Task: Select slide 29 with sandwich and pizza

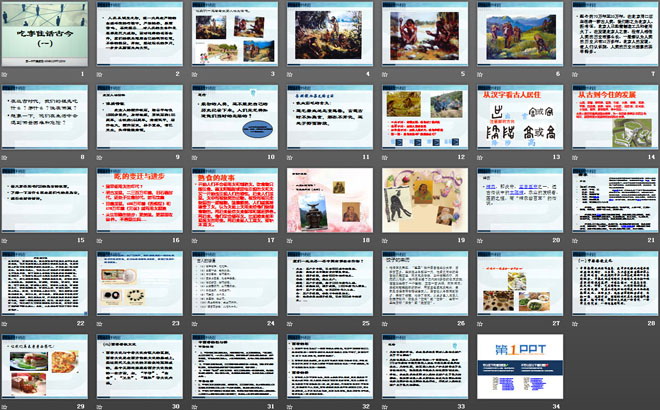Action: pyautogui.click(x=45, y=366)
